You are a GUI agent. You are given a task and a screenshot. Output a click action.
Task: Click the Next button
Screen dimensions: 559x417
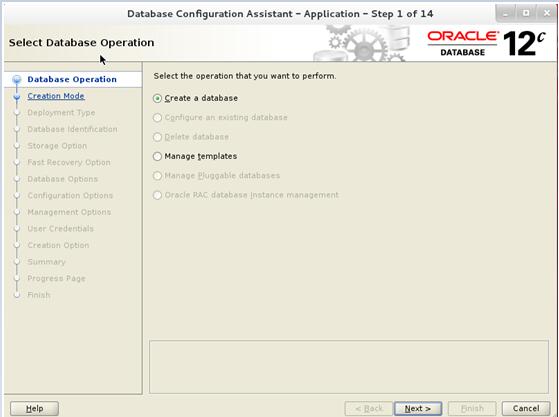pos(418,408)
